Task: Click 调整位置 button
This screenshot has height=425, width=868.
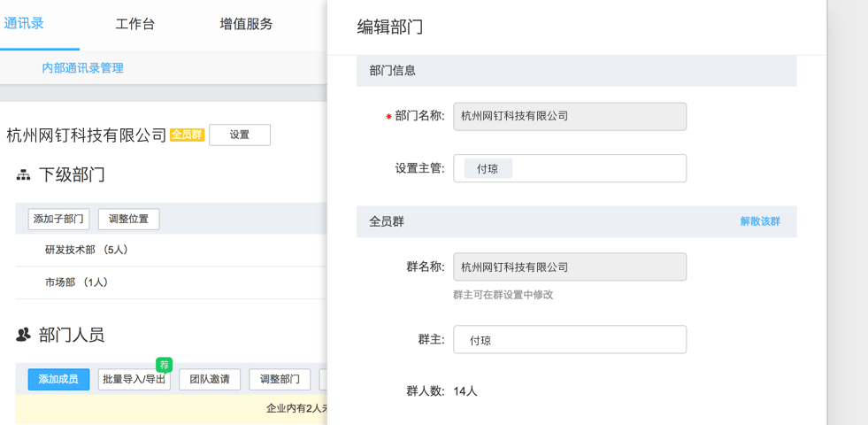Action: point(129,219)
